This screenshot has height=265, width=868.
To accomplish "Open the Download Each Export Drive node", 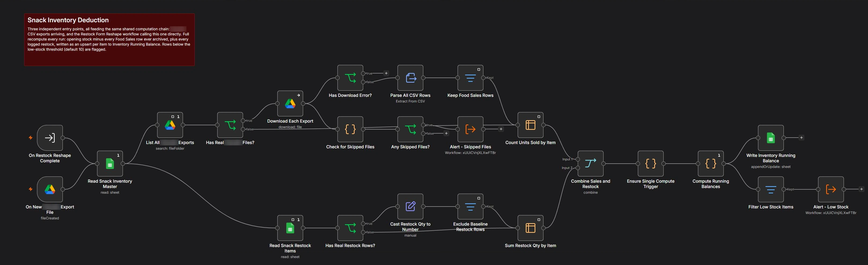I will coord(290,104).
